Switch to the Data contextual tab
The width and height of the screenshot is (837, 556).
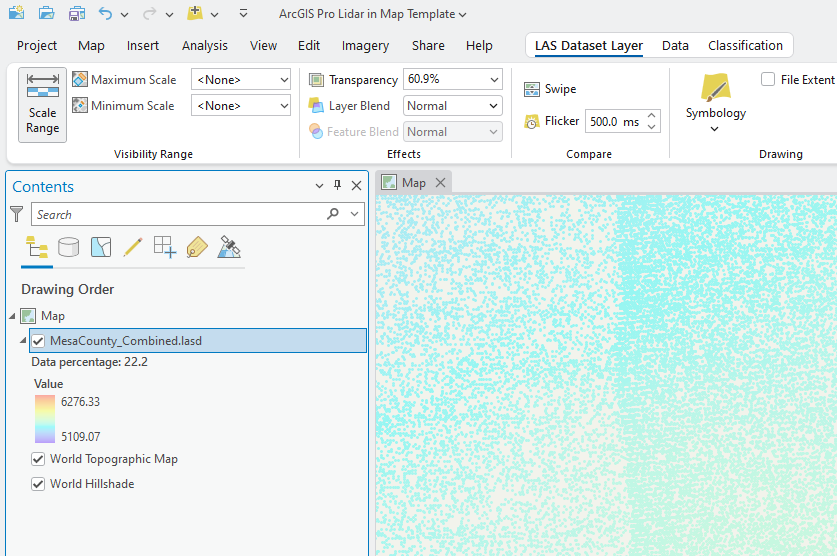tap(675, 46)
